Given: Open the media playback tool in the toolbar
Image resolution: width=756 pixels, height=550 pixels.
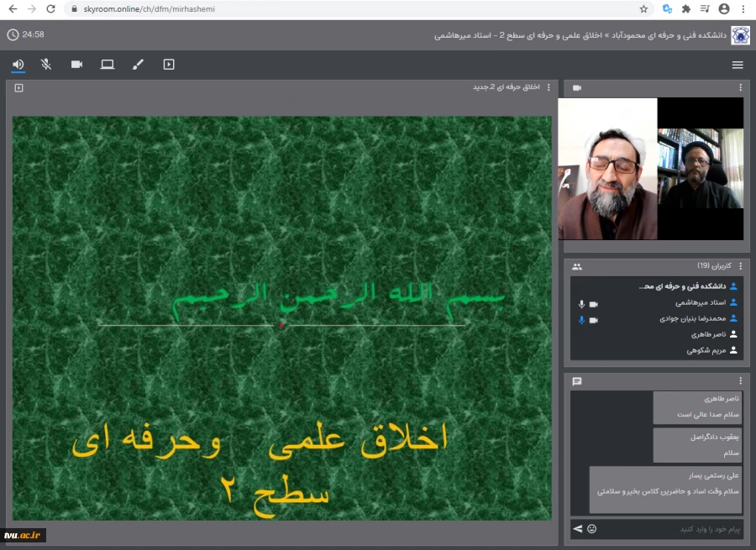Looking at the screenshot, I should (169, 64).
